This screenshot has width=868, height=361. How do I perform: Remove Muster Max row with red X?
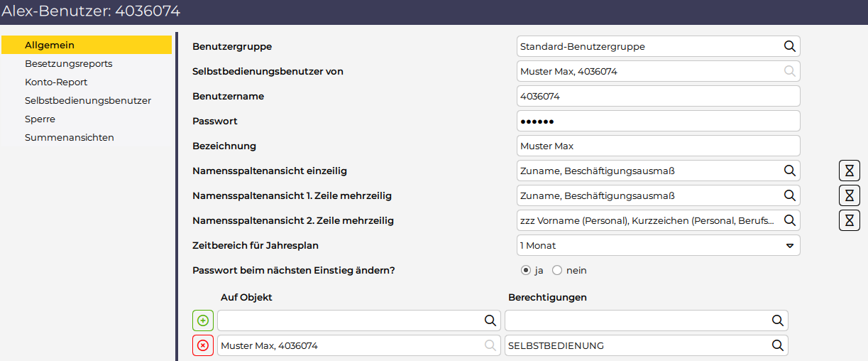point(203,345)
